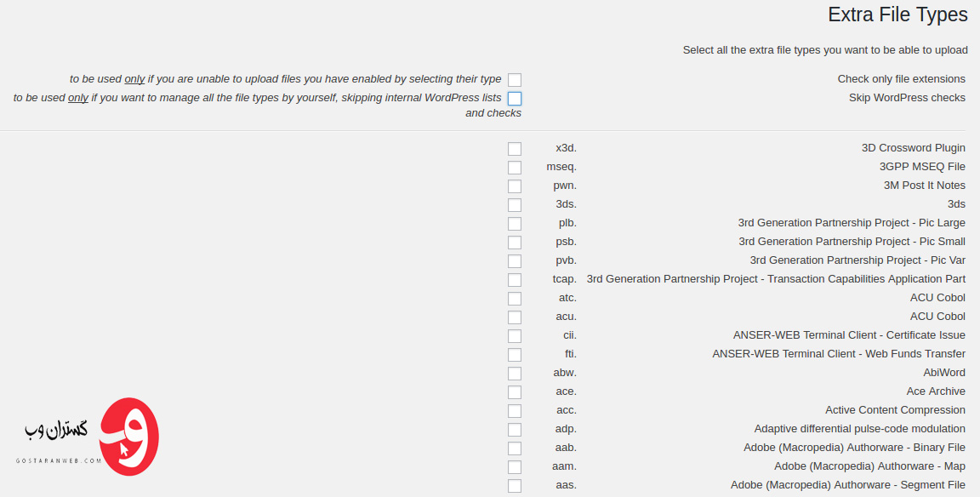The width and height of the screenshot is (980, 497).
Task: Enable the pwn 3M Post It Notes checkbox
Action: click(515, 186)
